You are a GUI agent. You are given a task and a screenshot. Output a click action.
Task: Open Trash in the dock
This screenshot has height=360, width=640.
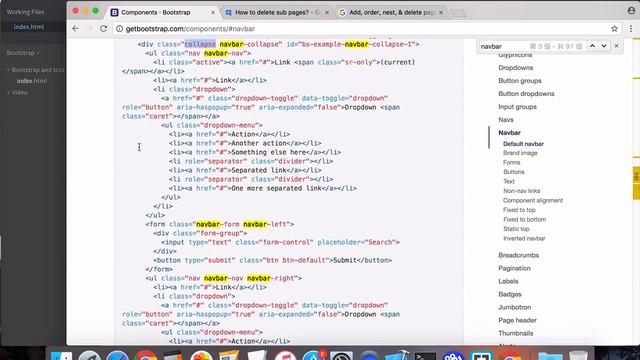pos(578,355)
